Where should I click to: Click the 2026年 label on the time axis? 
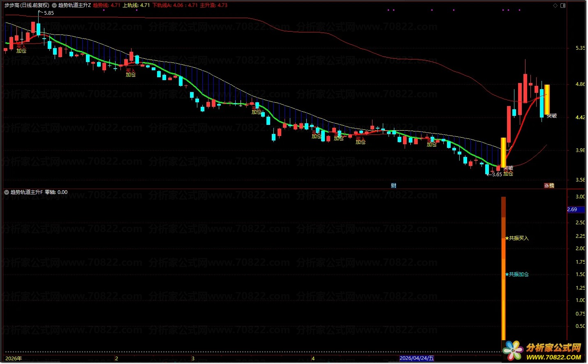14,359
